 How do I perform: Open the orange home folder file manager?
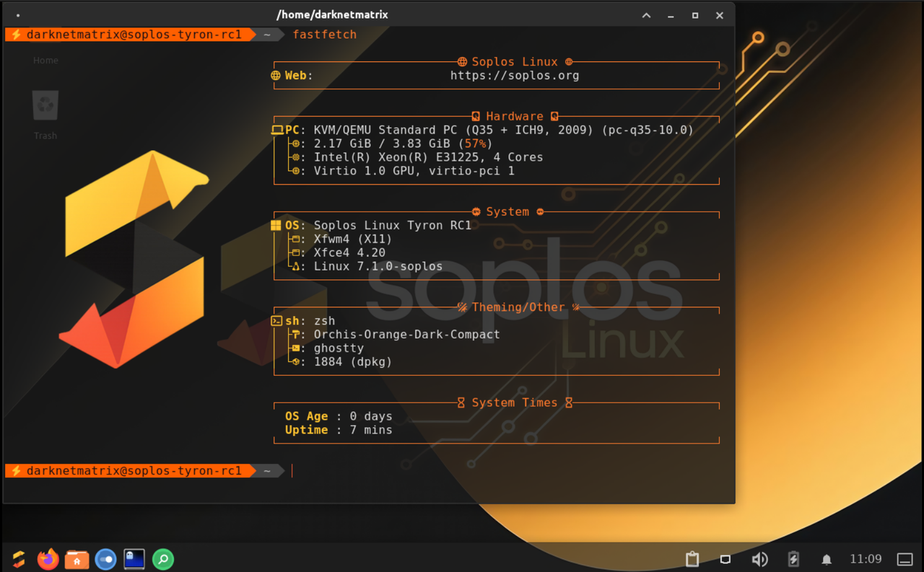pos(77,559)
